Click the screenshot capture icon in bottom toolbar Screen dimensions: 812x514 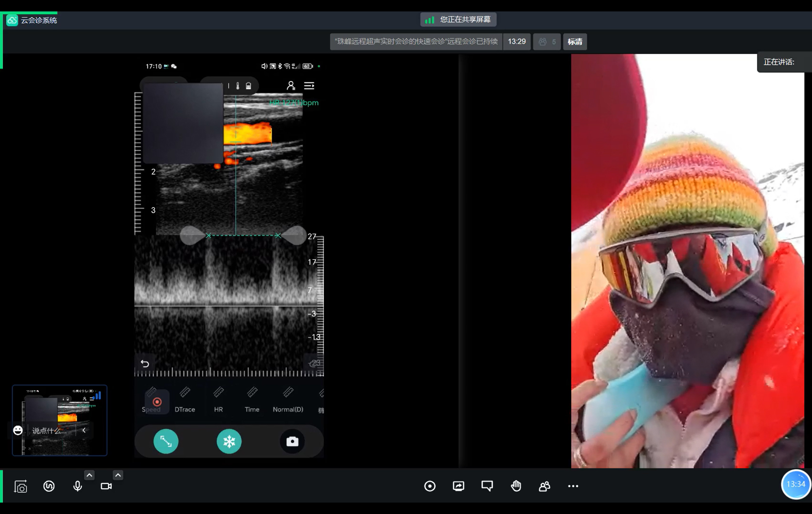pos(20,486)
